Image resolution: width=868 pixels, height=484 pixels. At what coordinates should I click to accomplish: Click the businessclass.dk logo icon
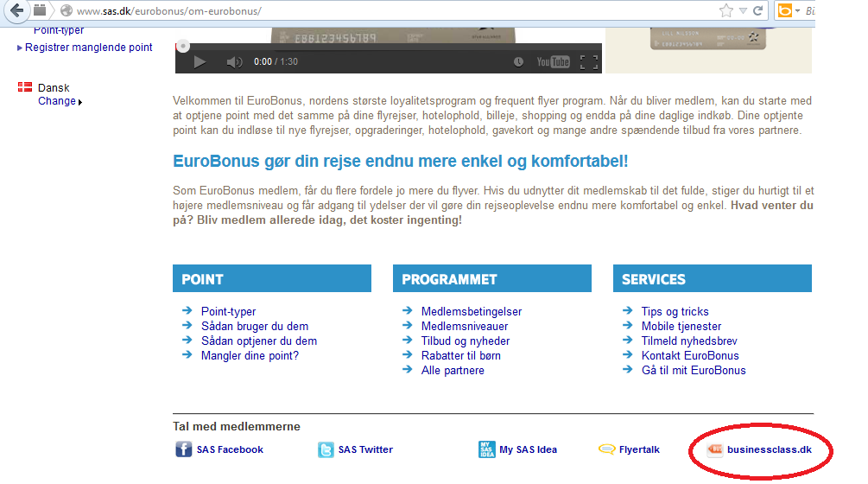click(x=714, y=449)
